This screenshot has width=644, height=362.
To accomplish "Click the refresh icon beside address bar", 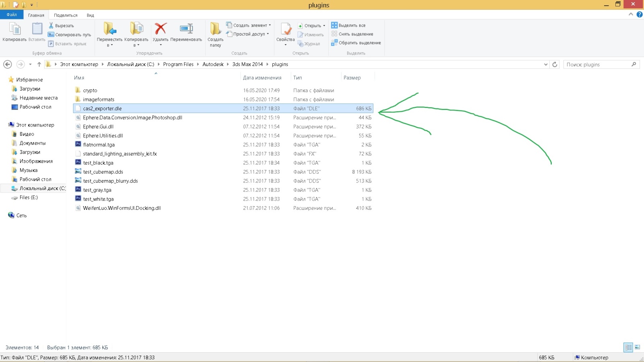I will [x=555, y=64].
